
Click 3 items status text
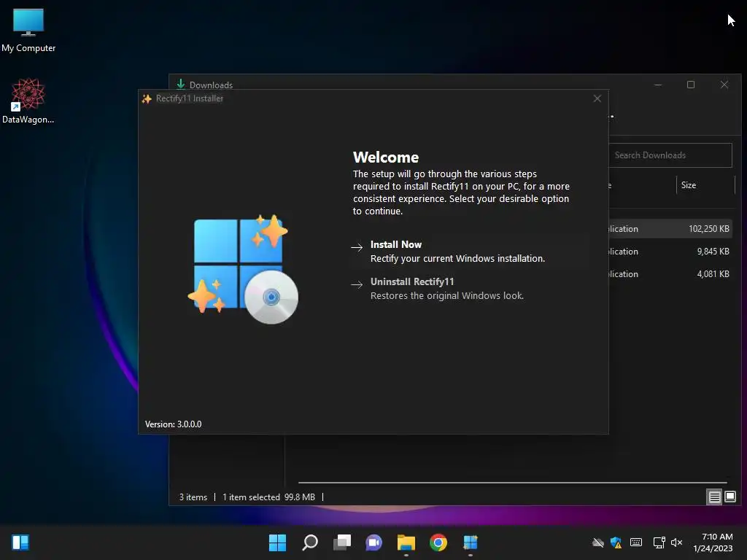(x=193, y=497)
